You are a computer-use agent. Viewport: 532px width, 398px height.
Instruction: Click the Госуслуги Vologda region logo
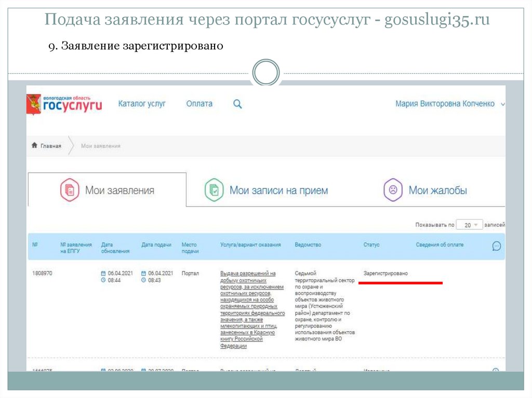pos(64,104)
